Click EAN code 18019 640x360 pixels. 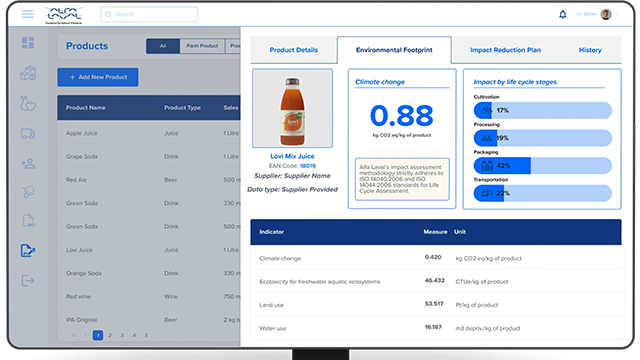point(308,166)
